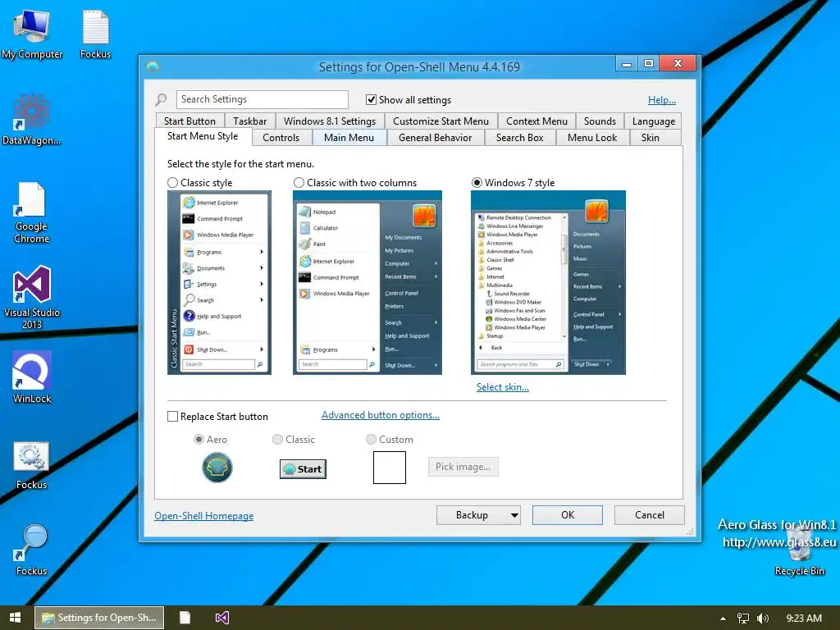Choose the Aero button radio option
Viewport: 840px width, 630px height.
click(199, 440)
